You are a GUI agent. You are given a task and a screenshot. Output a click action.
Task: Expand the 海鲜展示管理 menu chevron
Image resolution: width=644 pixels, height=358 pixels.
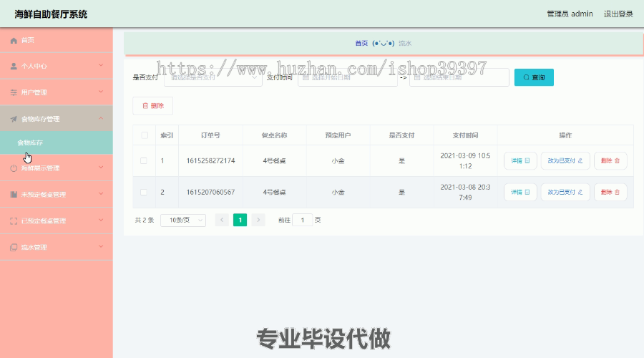pos(101,168)
